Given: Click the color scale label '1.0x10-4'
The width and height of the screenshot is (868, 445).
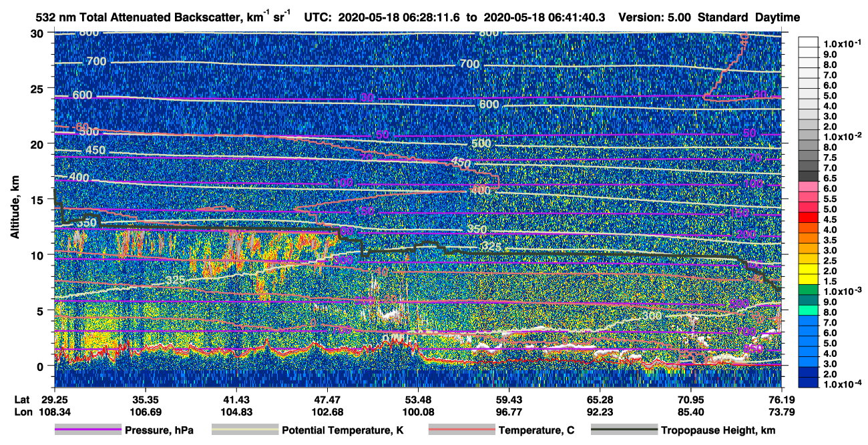Looking at the screenshot, I should click(x=843, y=384).
